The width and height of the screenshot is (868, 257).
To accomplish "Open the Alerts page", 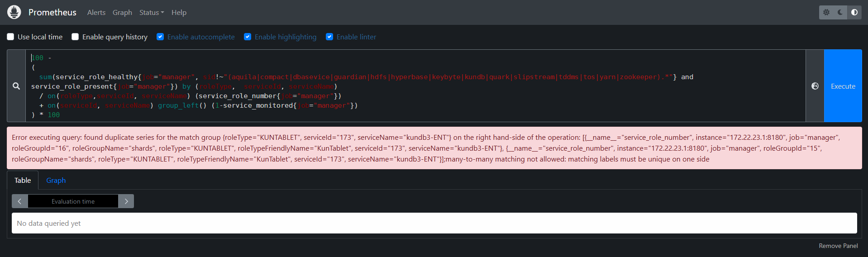I will (x=96, y=13).
